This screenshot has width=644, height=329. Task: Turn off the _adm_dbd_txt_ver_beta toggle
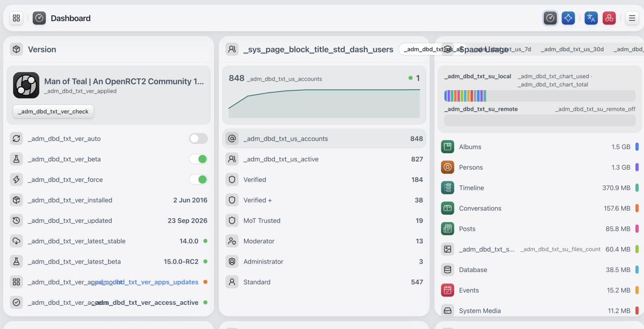coord(198,159)
